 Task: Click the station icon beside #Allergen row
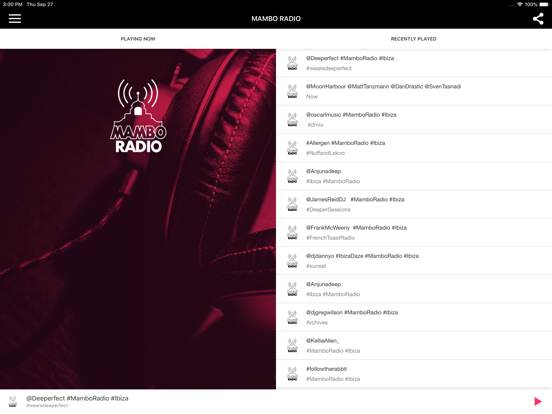pos(292,148)
